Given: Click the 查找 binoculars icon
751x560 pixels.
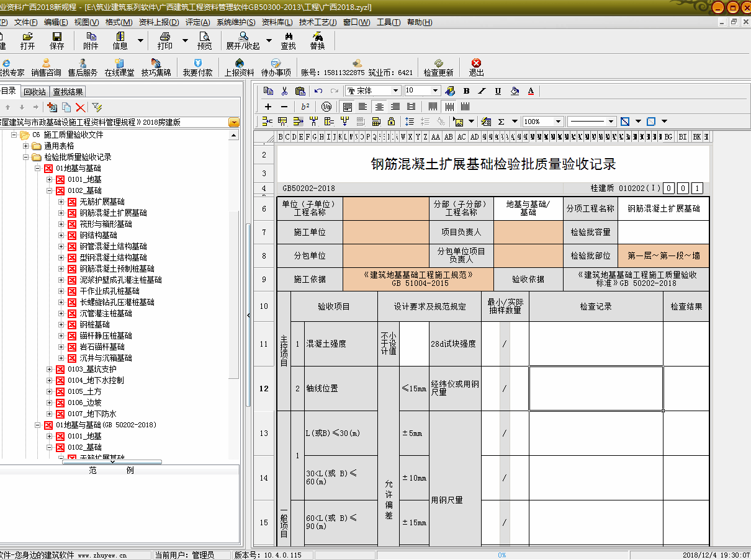Looking at the screenshot, I should point(288,40).
